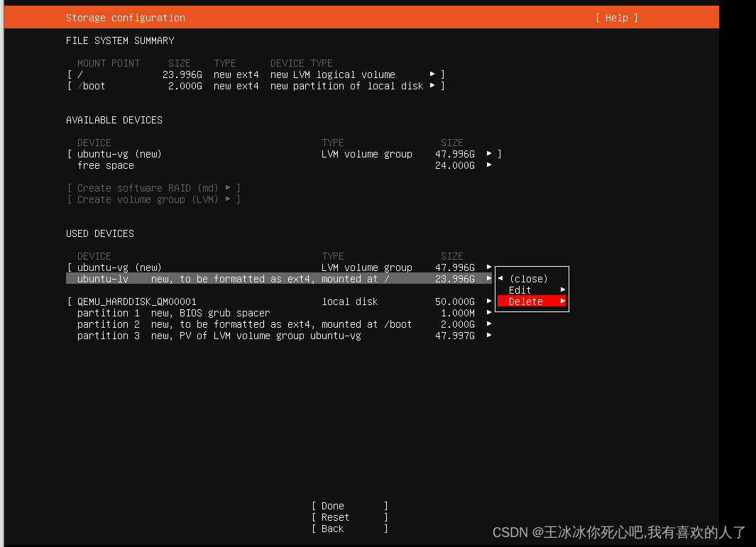Image resolution: width=756 pixels, height=547 pixels.
Task: Select Delete in the context menu
Action: 531,302
